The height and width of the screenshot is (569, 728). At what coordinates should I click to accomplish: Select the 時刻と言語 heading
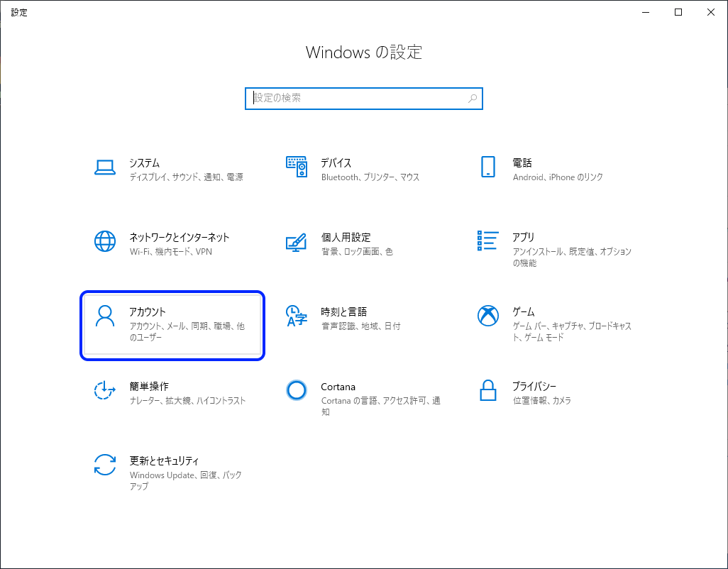coord(344,312)
